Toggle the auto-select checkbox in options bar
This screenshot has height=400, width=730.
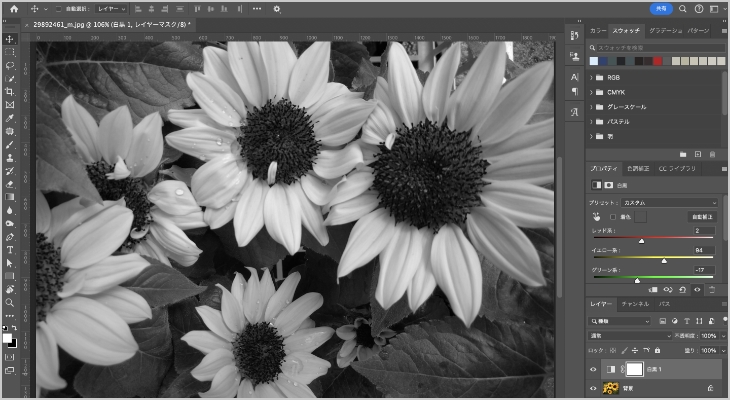[59, 9]
